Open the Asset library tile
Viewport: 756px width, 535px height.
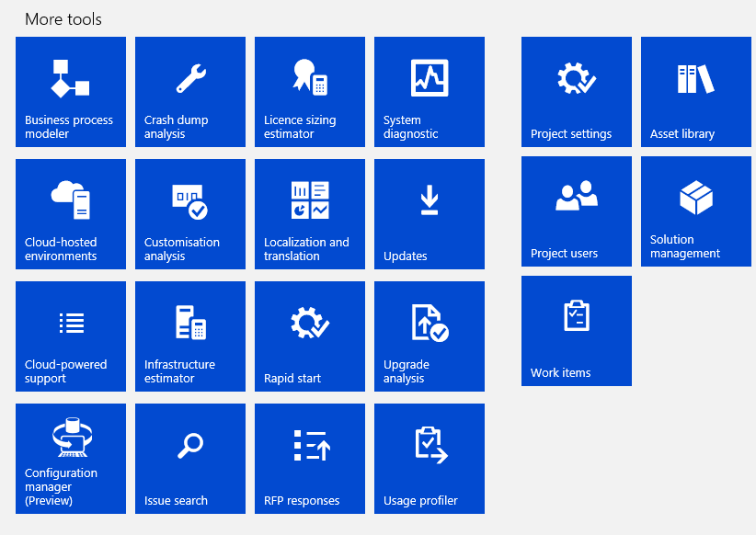pos(696,92)
